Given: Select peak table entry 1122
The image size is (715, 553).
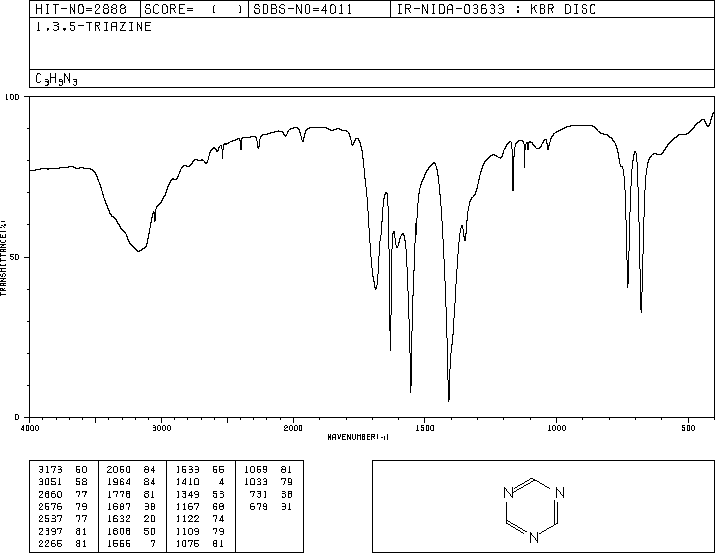Looking at the screenshot, I should [x=200, y=519].
